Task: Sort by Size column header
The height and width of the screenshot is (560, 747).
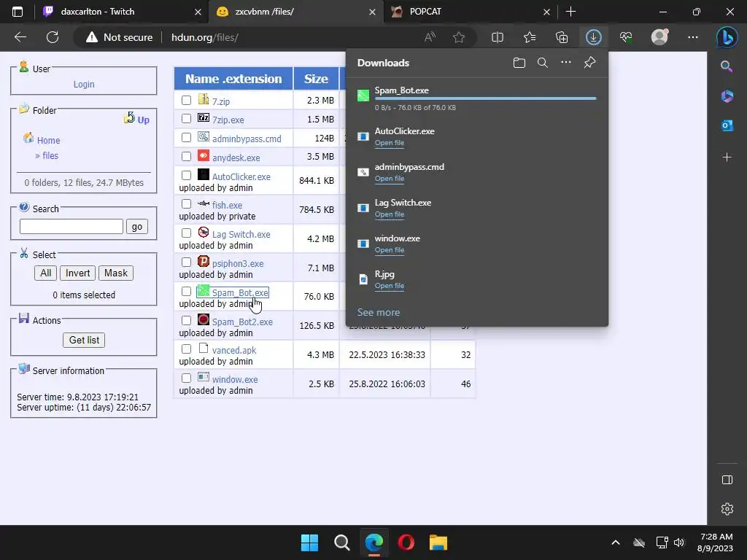Action: click(x=316, y=79)
